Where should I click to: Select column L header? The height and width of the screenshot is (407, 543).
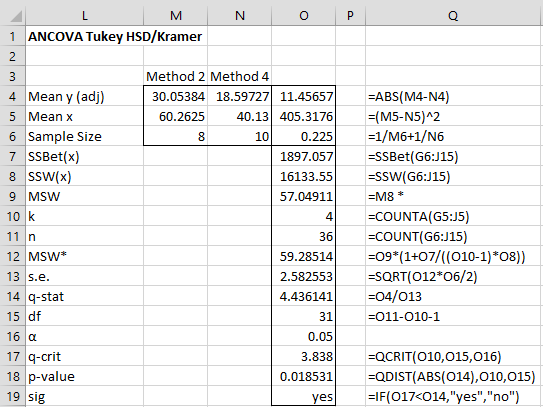(84, 16)
